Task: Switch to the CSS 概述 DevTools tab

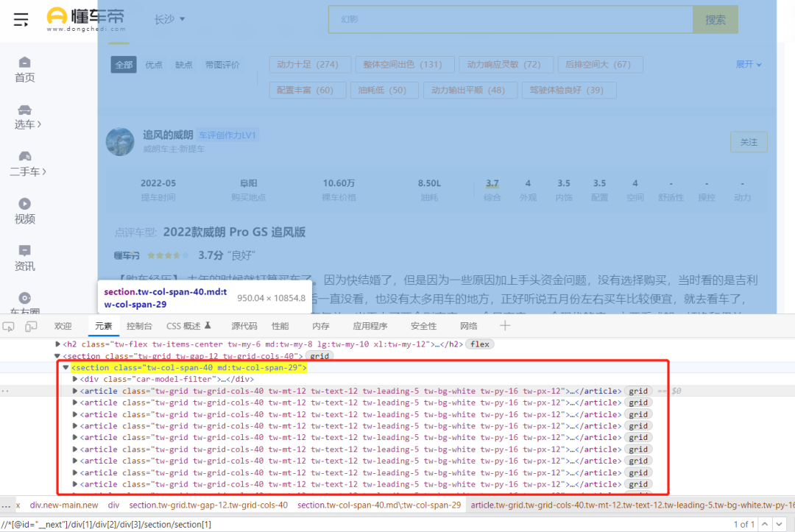Action: coord(188,326)
